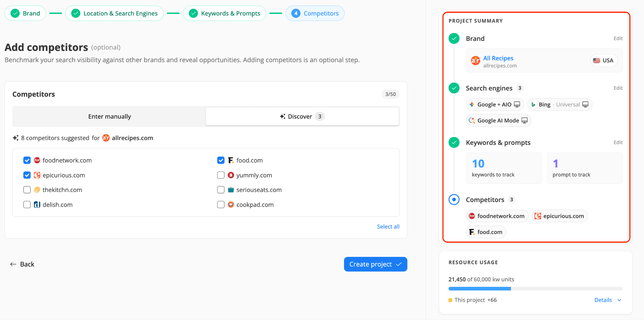Click the green checkmark beside Keywords & prompts
The image size is (644, 320).
(x=454, y=143)
